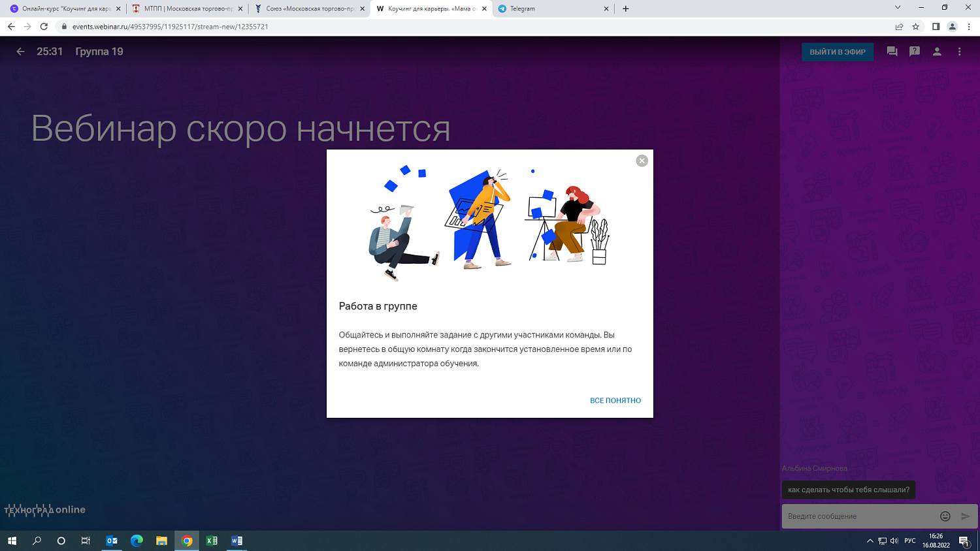Open Outlook from the taskbar

coord(111,541)
